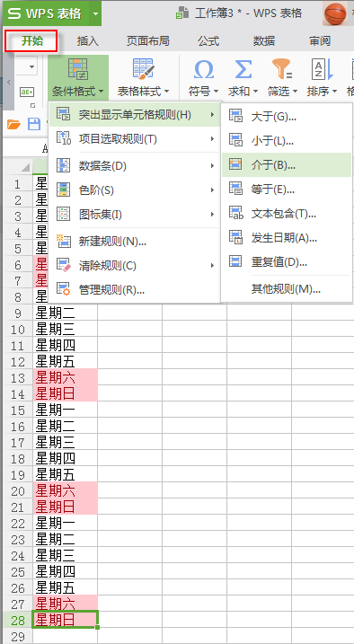The image size is (354, 644).
Task: Open 新建规则(N)... dialog
Action: click(135, 242)
